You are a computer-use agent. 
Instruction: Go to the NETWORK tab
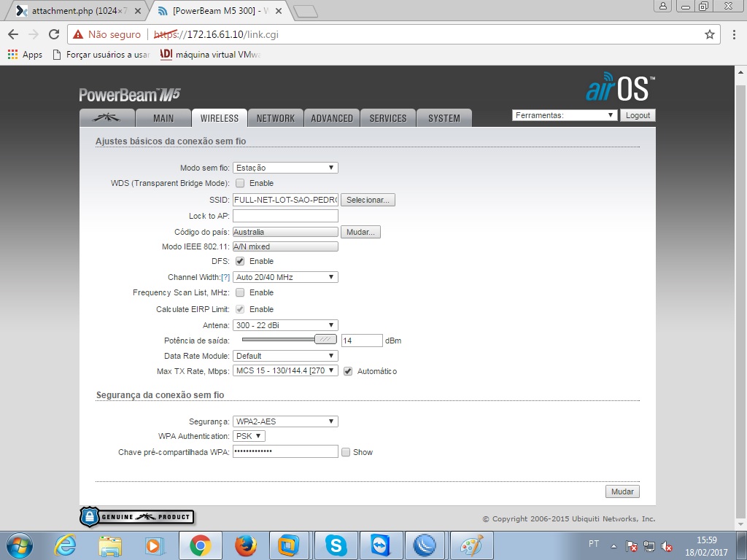[275, 118]
